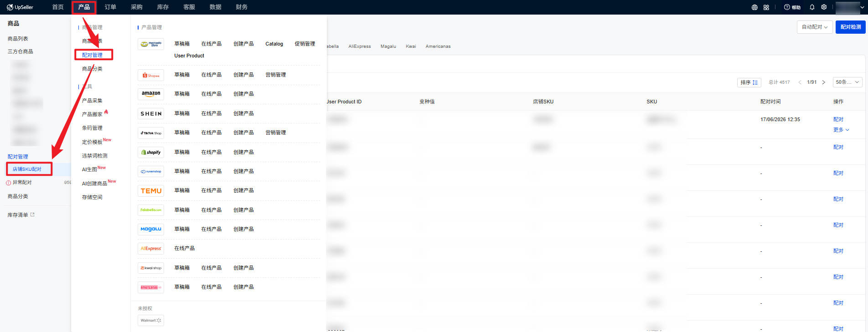
Task: Open the 订单 top menu
Action: 110,7
